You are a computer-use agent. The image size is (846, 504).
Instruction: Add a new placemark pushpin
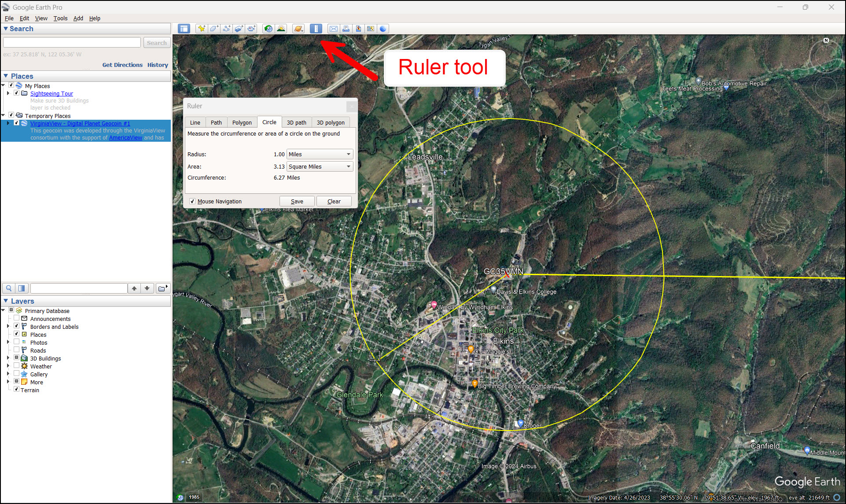click(202, 29)
